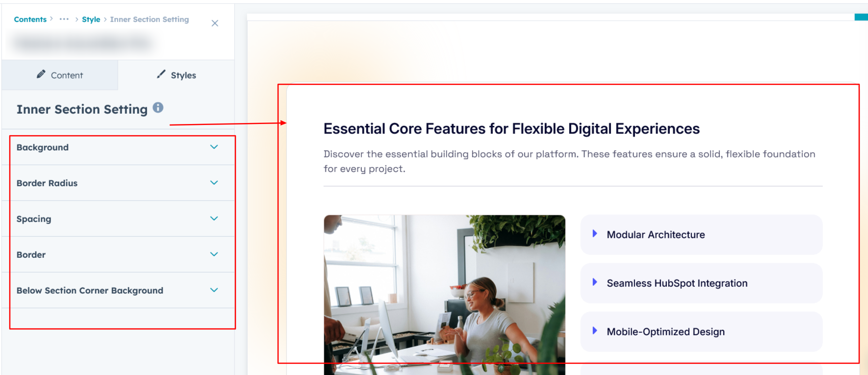Expand the Border section chevron
The height and width of the screenshot is (375, 868).
pyautogui.click(x=214, y=254)
